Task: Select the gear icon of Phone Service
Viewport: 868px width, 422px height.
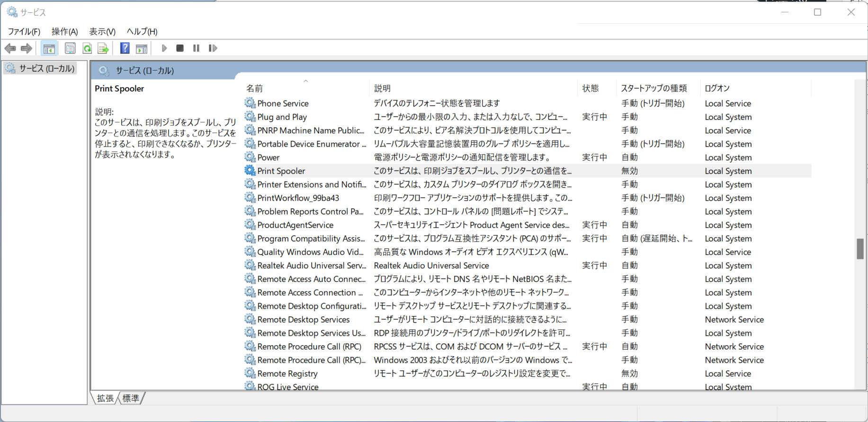Action: coord(250,103)
